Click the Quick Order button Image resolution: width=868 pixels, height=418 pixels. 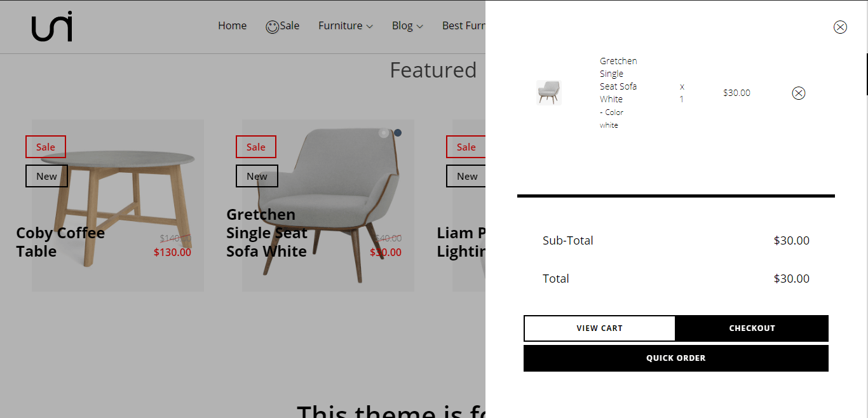point(676,358)
